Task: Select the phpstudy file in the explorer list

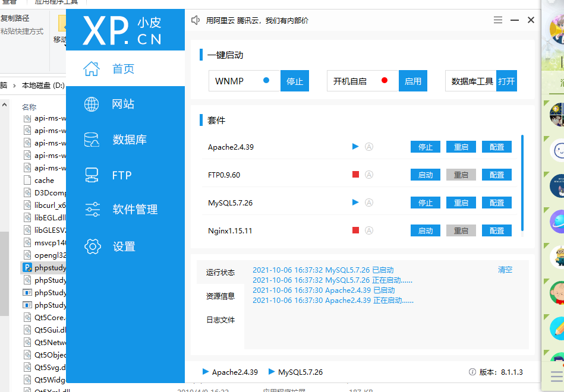Action: [45, 267]
